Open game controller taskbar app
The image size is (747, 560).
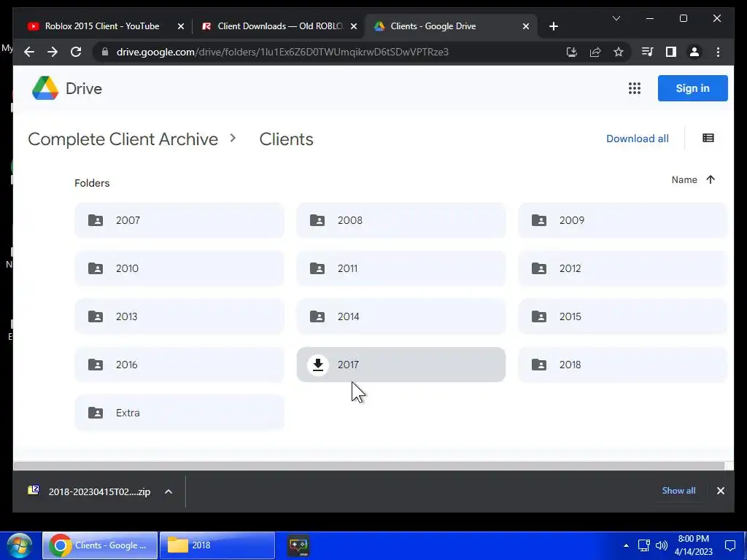click(x=298, y=545)
